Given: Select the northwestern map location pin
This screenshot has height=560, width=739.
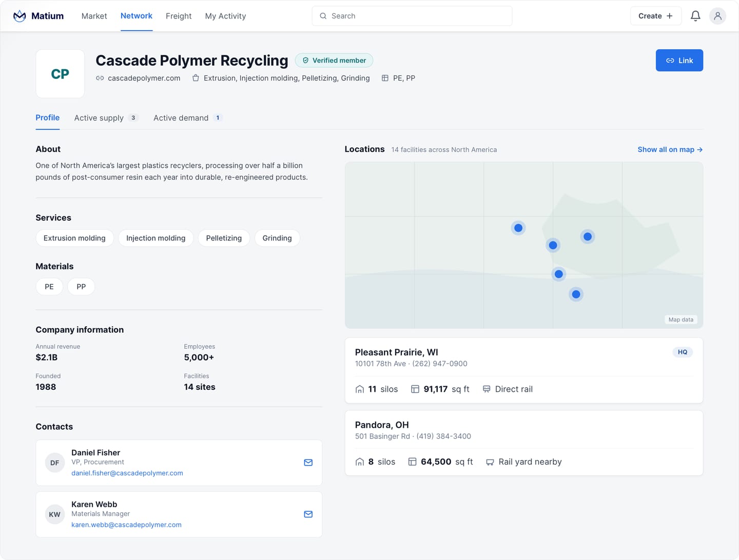Looking at the screenshot, I should (518, 228).
